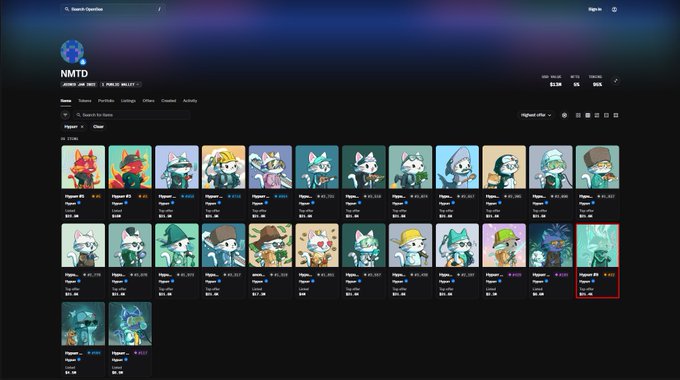680x380 pixels.
Task: Open cat with green cap on purple
Action: [504, 246]
